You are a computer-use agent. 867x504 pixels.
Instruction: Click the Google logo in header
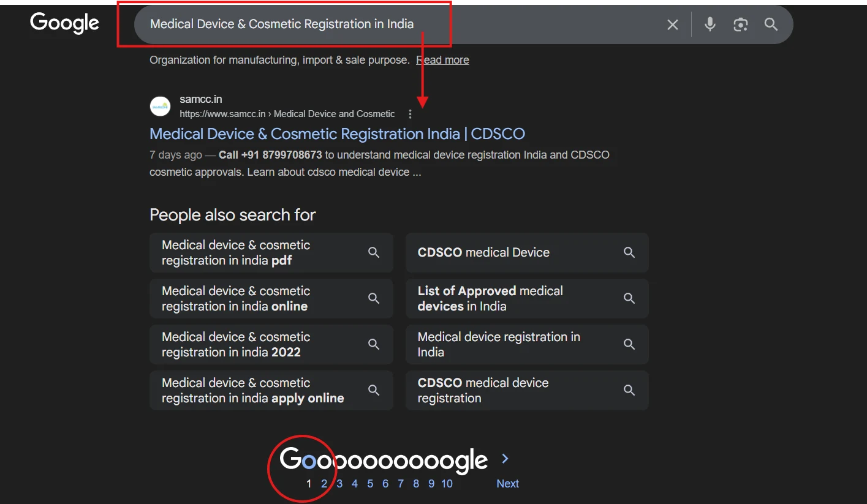(x=64, y=23)
